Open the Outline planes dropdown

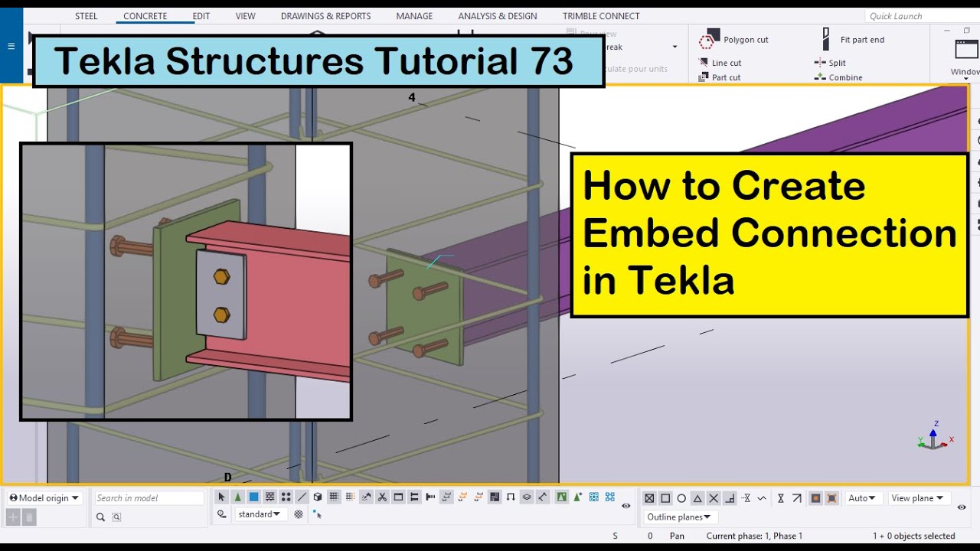681,517
